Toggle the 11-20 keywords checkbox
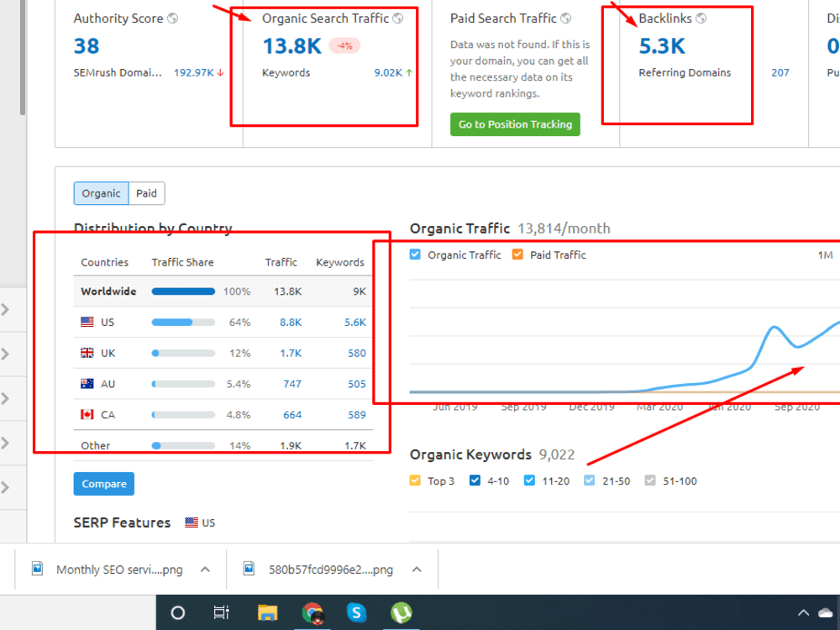The width and height of the screenshot is (840, 630). 529,480
